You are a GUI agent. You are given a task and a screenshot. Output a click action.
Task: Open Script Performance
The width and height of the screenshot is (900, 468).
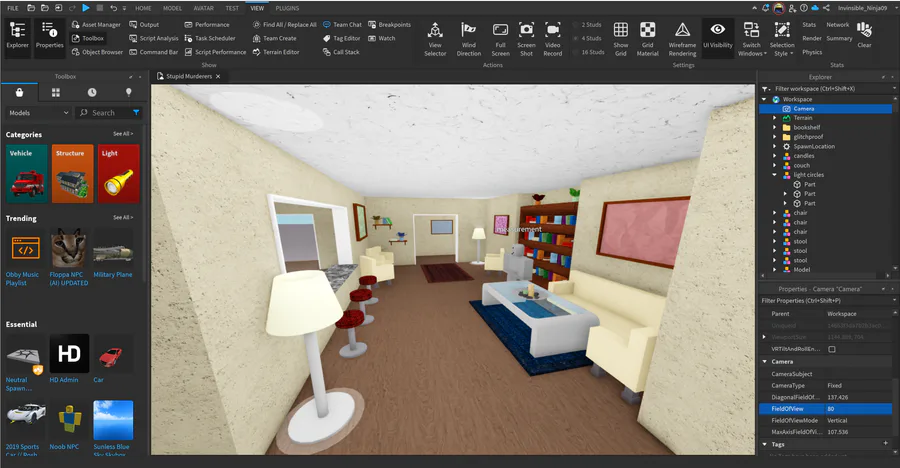(x=215, y=52)
